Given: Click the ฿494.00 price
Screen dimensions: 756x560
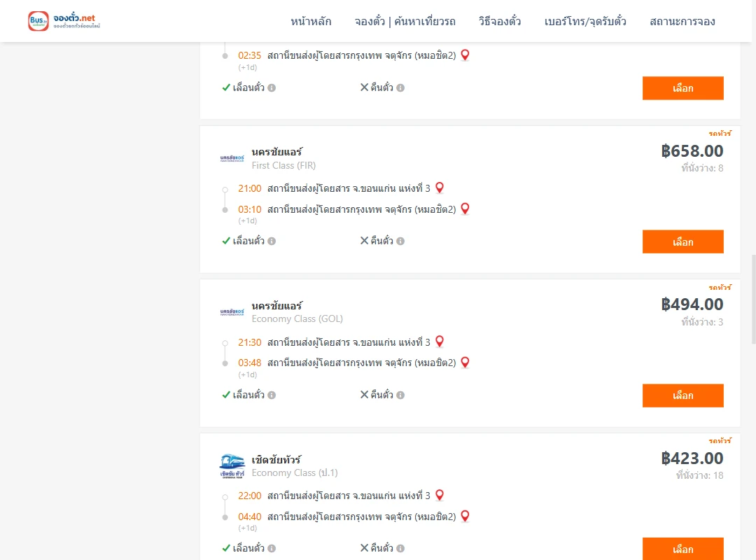Looking at the screenshot, I should click(692, 304).
